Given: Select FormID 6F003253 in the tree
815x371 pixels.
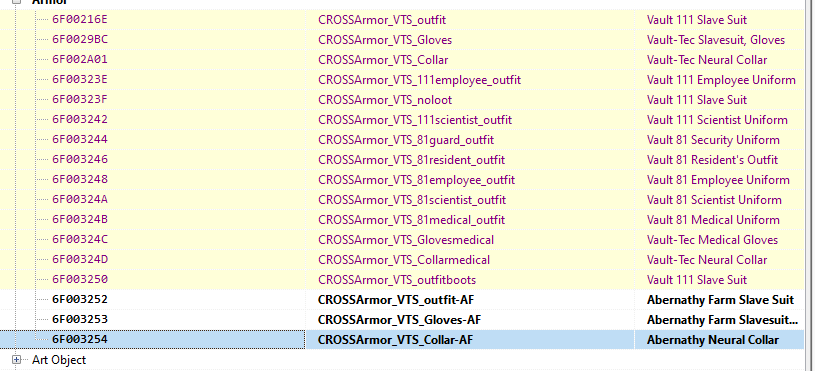Looking at the screenshot, I should coord(80,320).
